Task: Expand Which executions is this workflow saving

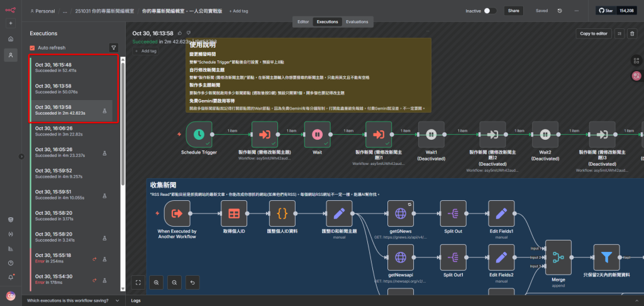Action: click(x=73, y=301)
